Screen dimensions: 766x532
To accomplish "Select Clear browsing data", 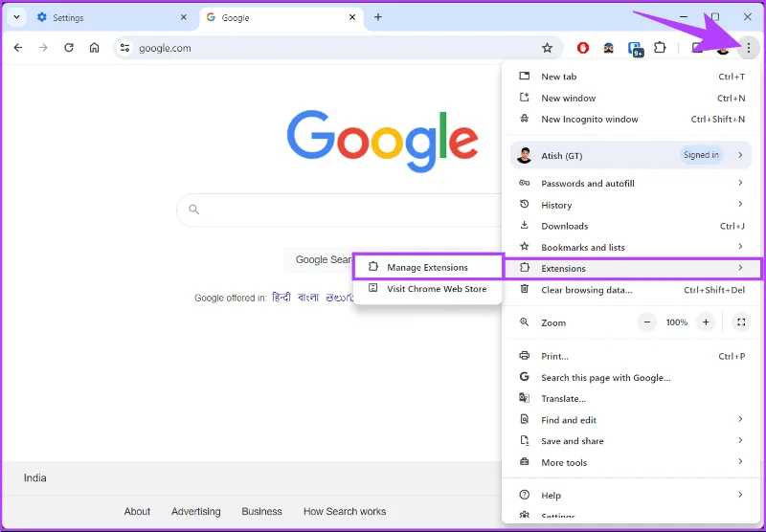I will pyautogui.click(x=631, y=290).
